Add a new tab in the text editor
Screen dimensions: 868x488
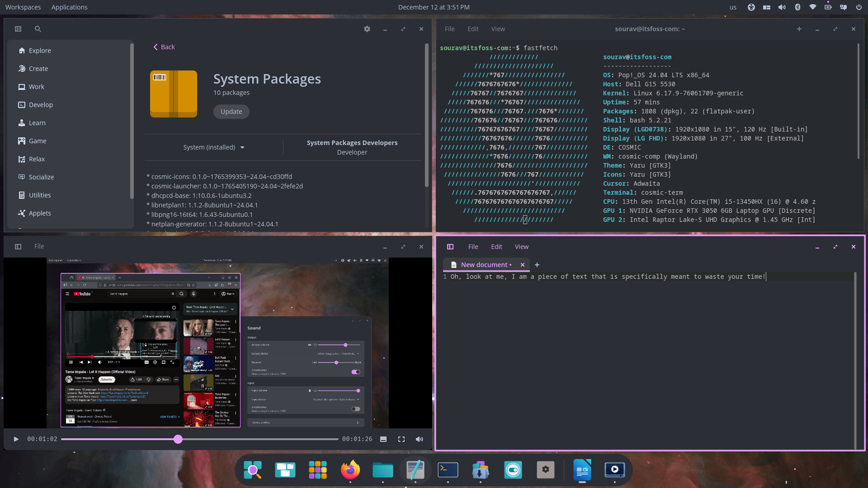pos(537,265)
